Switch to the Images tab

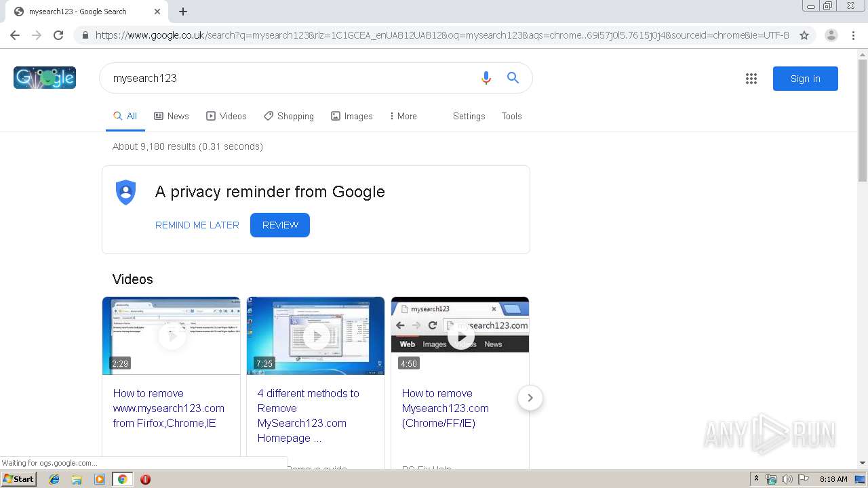352,116
